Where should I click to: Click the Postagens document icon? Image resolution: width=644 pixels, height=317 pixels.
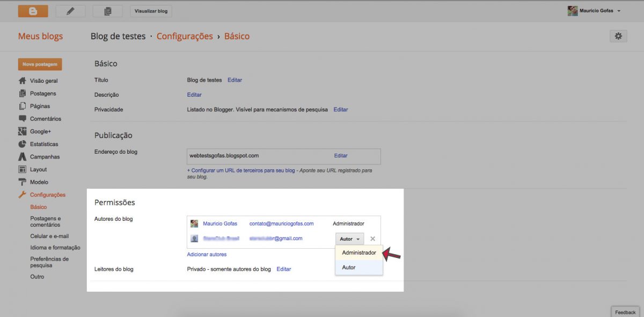[x=23, y=93]
